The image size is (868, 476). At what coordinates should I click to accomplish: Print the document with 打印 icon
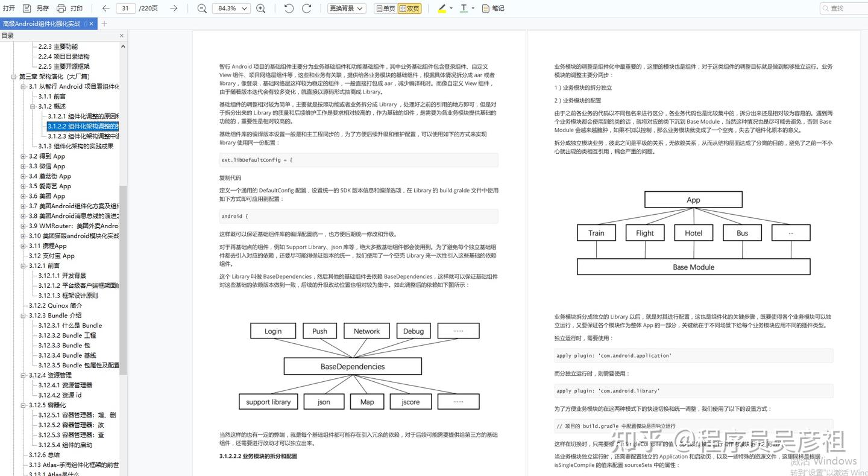tap(60, 8)
